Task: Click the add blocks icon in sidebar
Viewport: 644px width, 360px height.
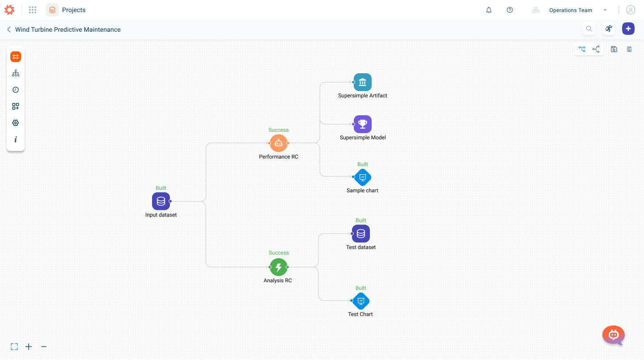Action: point(16,106)
